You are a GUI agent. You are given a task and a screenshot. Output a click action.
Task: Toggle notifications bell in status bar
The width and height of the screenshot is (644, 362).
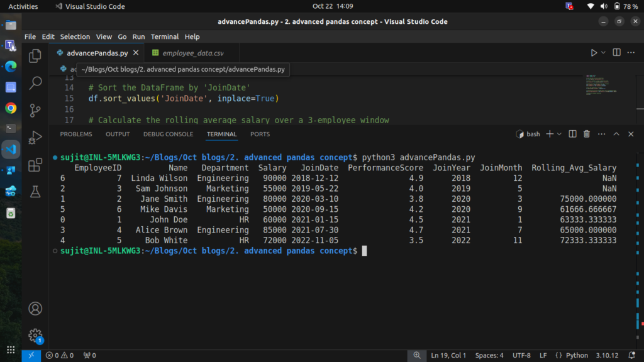pos(633,355)
